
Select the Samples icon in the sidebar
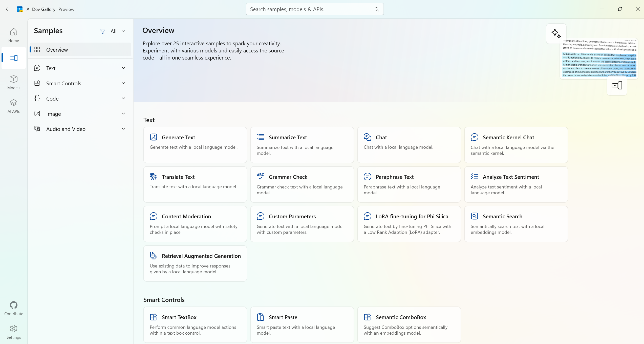pyautogui.click(x=14, y=58)
